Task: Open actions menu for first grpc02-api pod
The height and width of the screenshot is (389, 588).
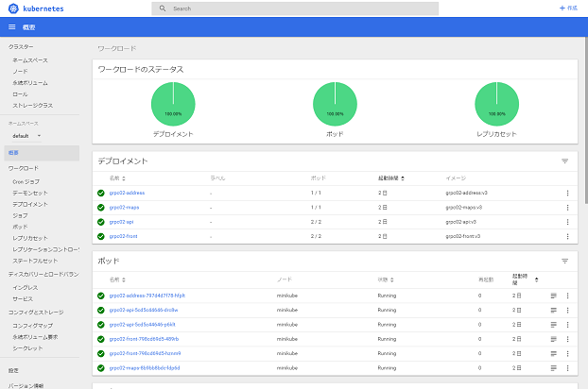Action: coord(567,310)
